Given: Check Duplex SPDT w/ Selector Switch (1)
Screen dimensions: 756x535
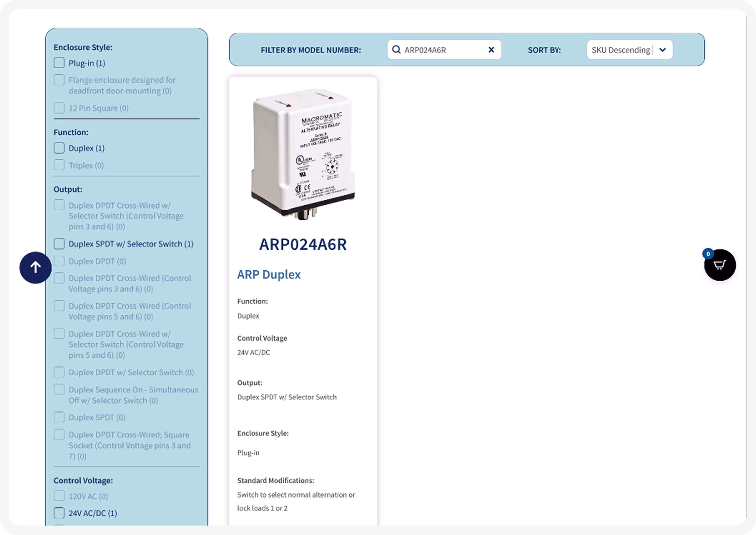Looking at the screenshot, I should coord(59,244).
